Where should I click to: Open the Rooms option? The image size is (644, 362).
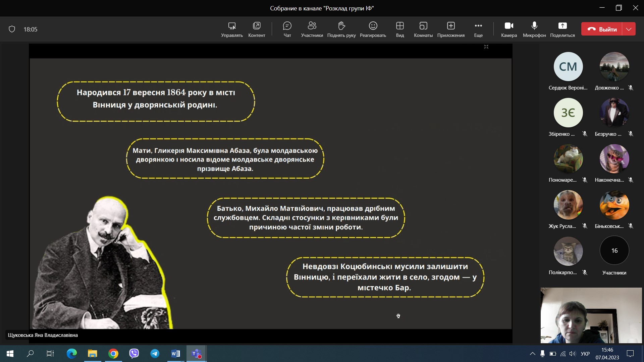[423, 29]
